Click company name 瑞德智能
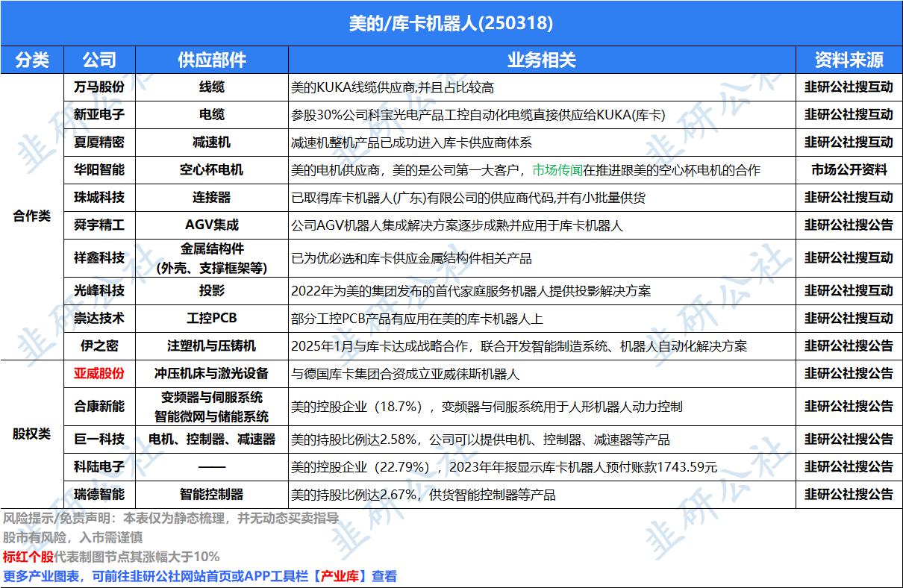Image resolution: width=903 pixels, height=588 pixels. pyautogui.click(x=99, y=494)
